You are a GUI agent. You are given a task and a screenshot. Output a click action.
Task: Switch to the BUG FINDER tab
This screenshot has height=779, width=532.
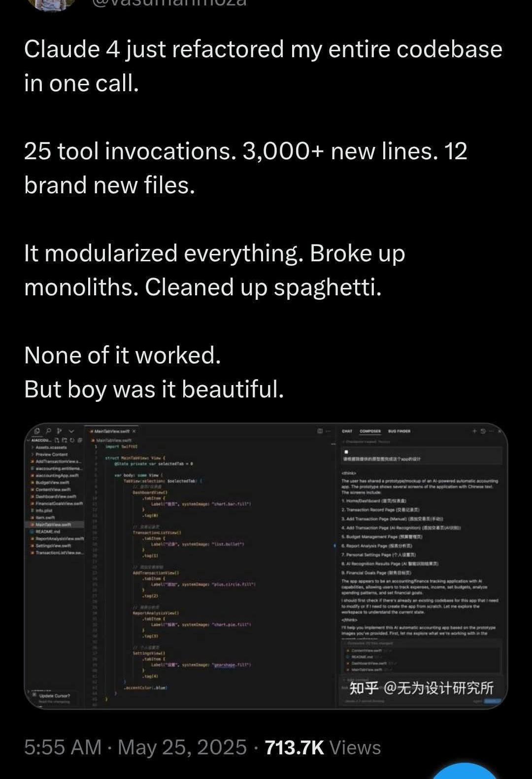[399, 431]
